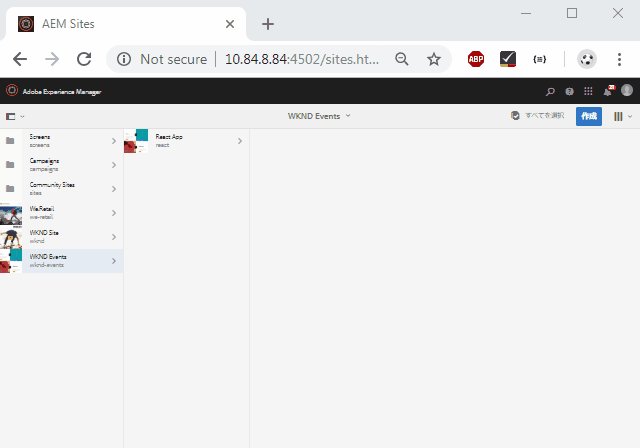Expand the Screens row chevron
640x448 pixels.
114,141
